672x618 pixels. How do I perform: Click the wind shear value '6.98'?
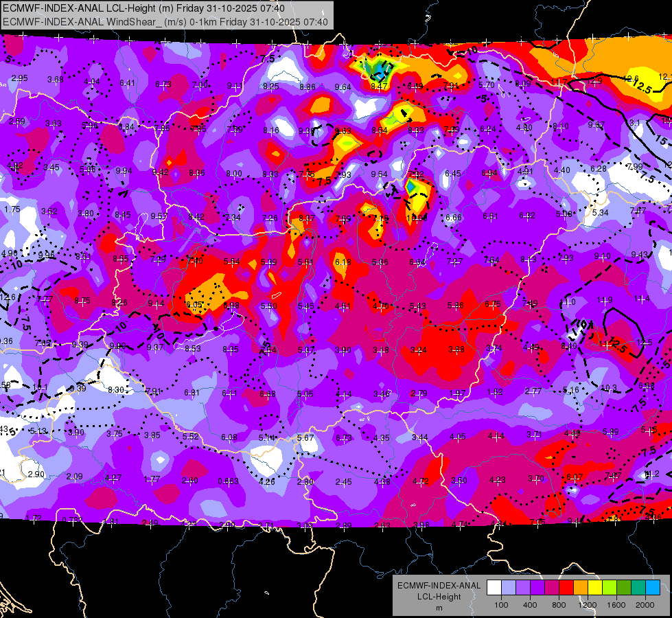(x=231, y=306)
